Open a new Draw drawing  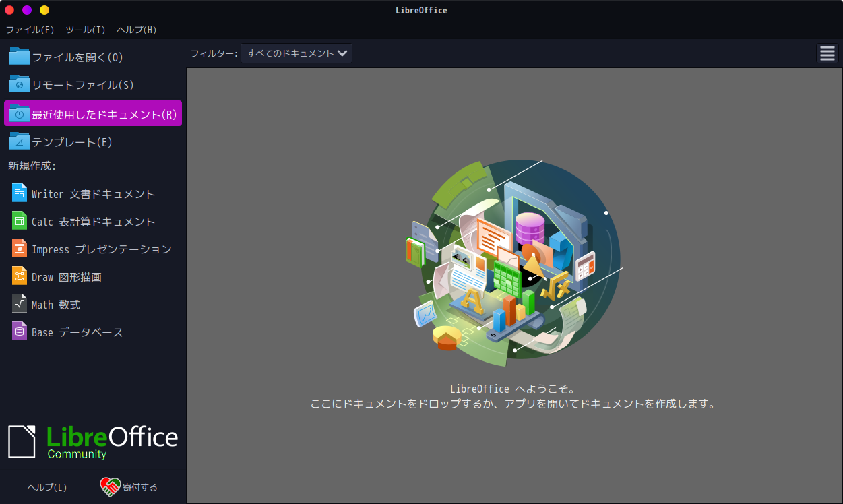pos(67,276)
